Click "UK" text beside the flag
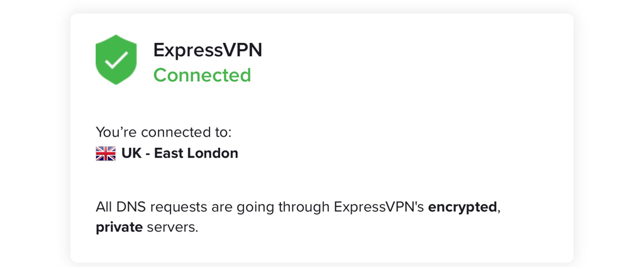This screenshot has width=644, height=267. 131,154
